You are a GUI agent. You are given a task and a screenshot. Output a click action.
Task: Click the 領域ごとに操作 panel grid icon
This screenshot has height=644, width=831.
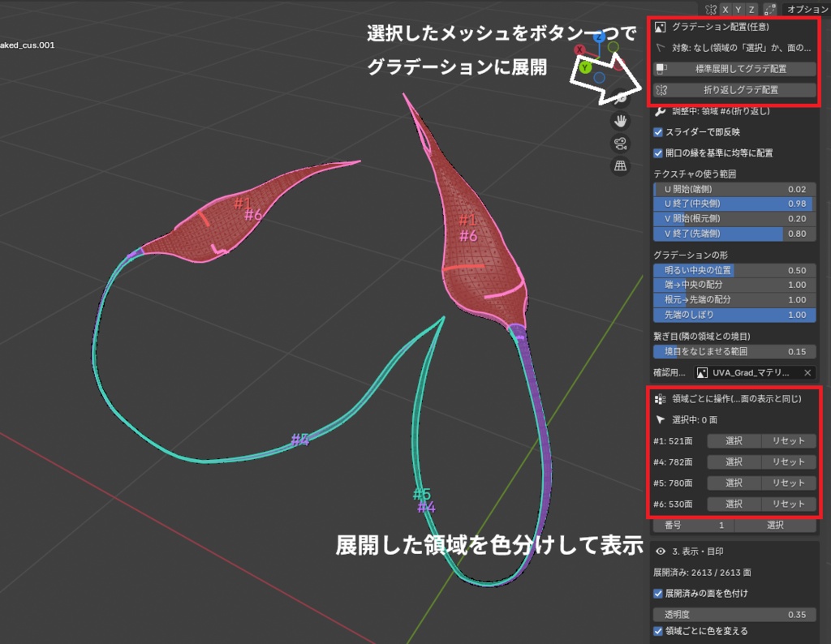tap(661, 399)
